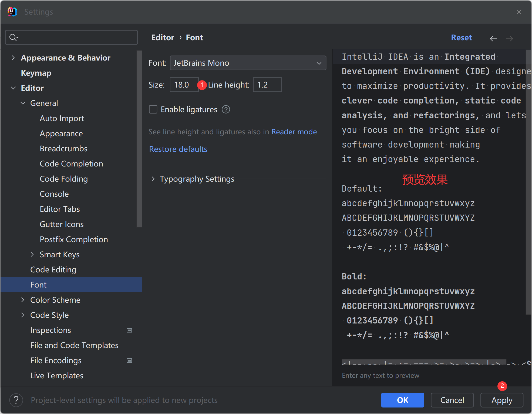Click Editor in the breadcrumb header
The height and width of the screenshot is (414, 532).
163,38
